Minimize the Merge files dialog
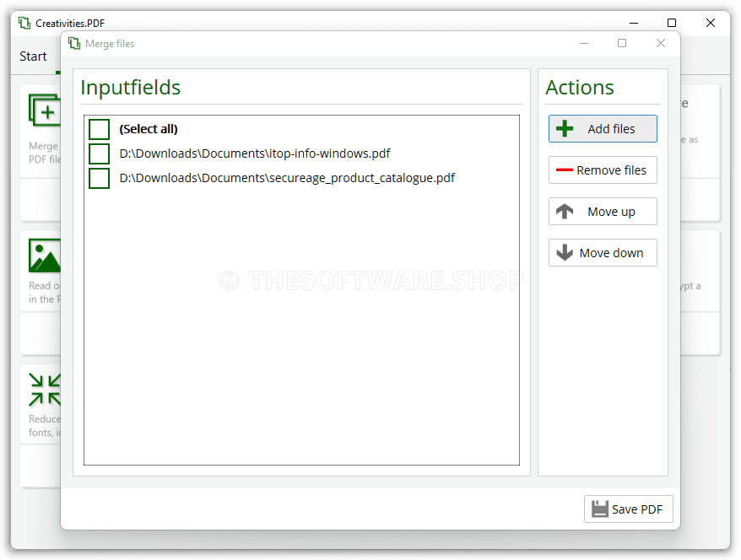 point(584,44)
